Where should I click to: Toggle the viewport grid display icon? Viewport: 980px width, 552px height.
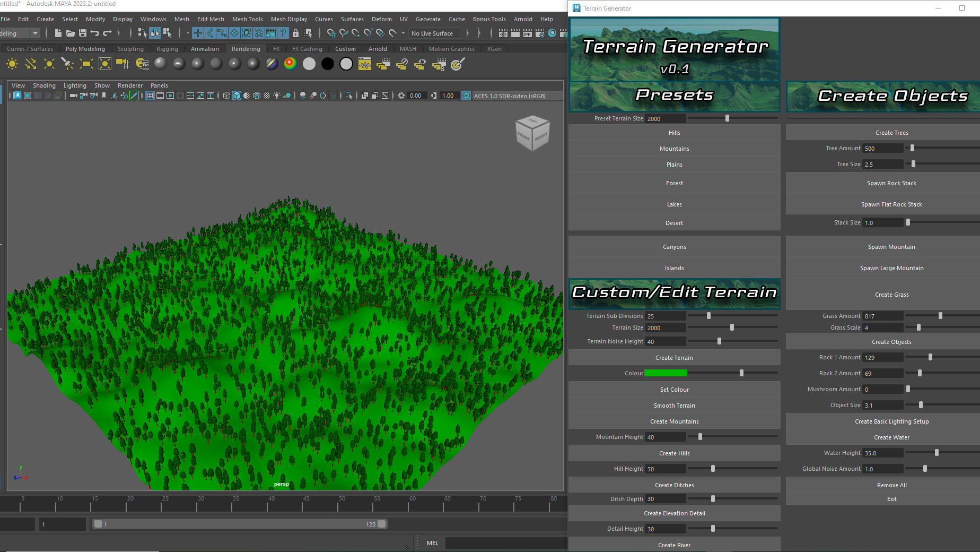(150, 96)
